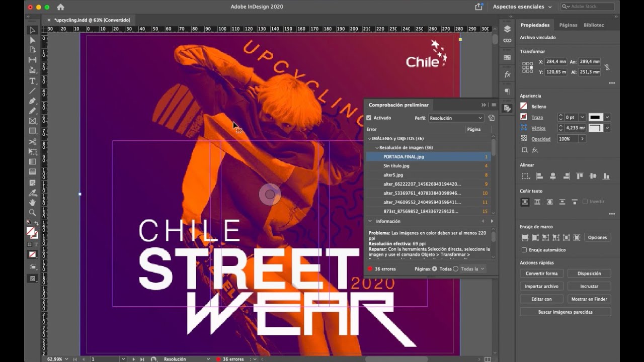Activate the Page tool
Image resolution: width=644 pixels, height=362 pixels.
[33, 50]
